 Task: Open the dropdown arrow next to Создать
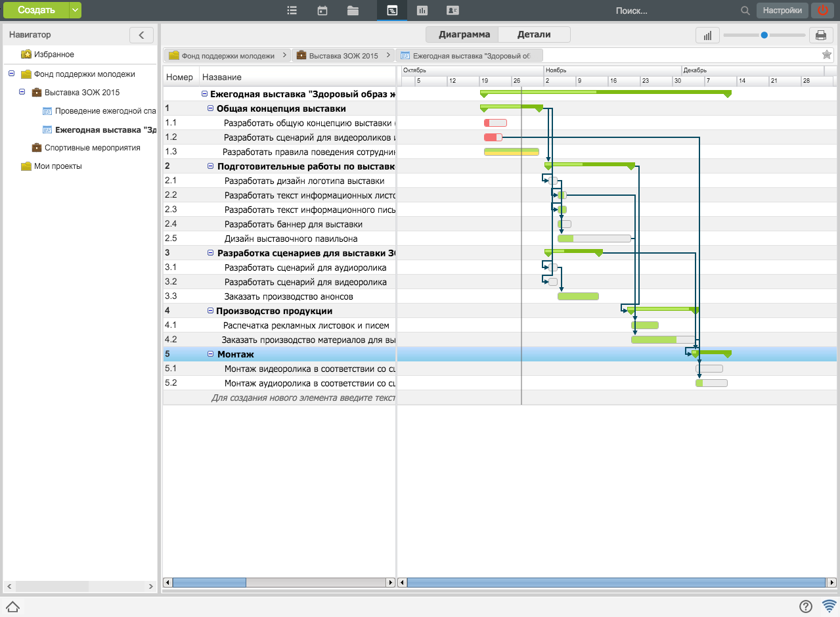(76, 10)
